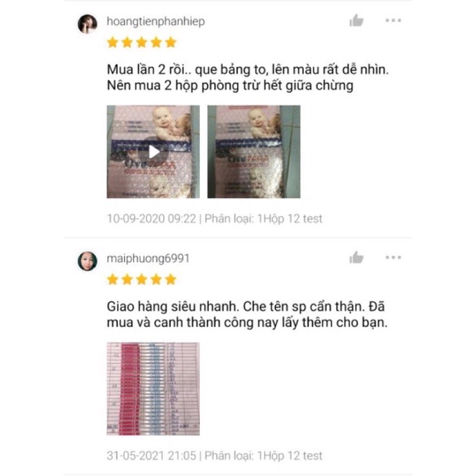
Task: Visit maiphuong6991 username link
Action: [148, 259]
